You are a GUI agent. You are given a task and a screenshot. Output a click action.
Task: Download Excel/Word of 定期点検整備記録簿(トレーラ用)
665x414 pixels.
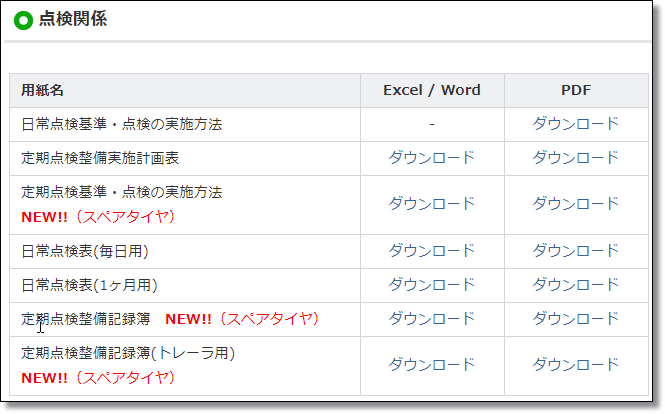431,364
